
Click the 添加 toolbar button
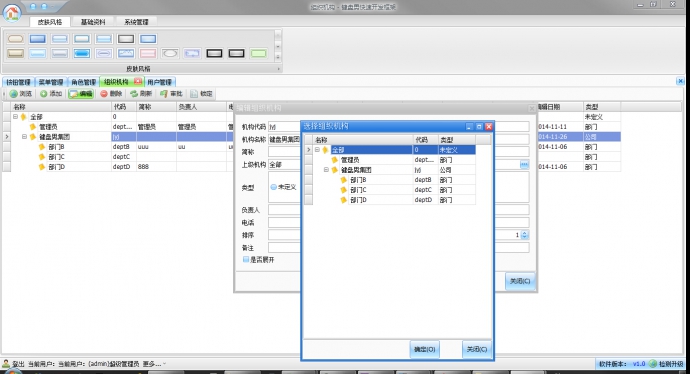pos(51,94)
